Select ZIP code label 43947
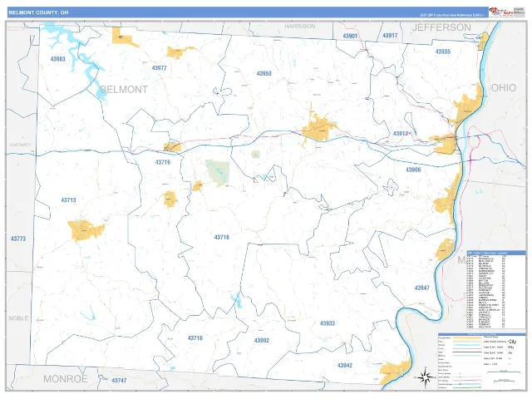 [421, 288]
